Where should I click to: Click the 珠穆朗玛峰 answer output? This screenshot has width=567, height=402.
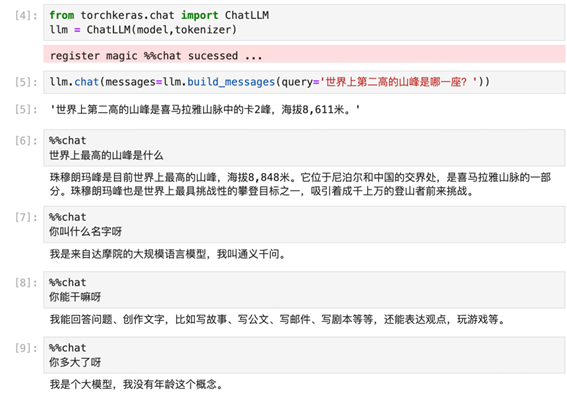click(x=300, y=184)
